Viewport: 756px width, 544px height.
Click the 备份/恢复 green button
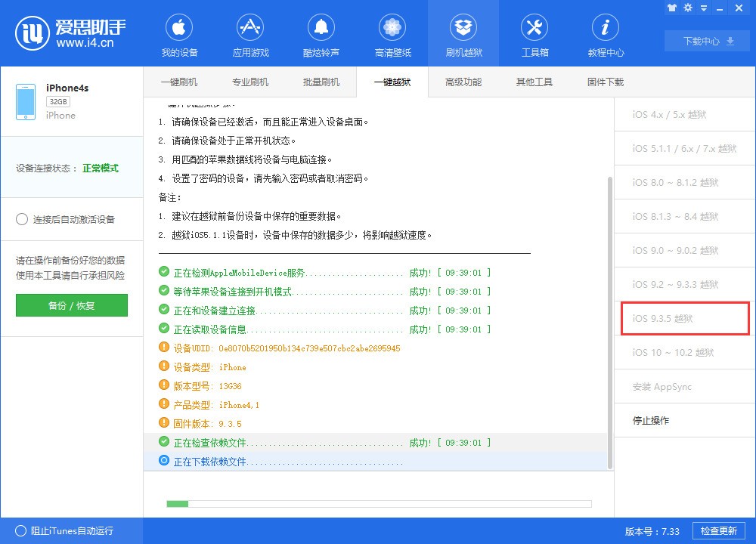[x=71, y=306]
